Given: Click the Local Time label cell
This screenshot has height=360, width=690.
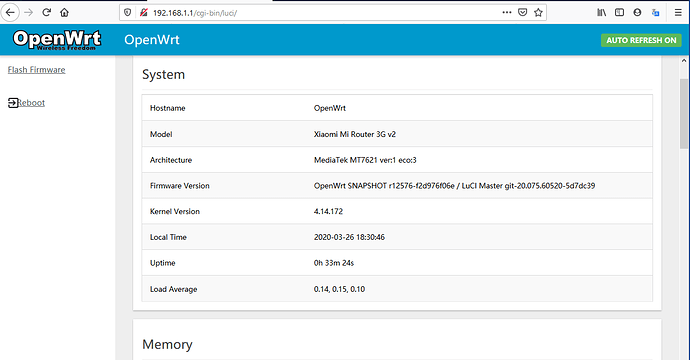Looking at the screenshot, I should [168, 237].
